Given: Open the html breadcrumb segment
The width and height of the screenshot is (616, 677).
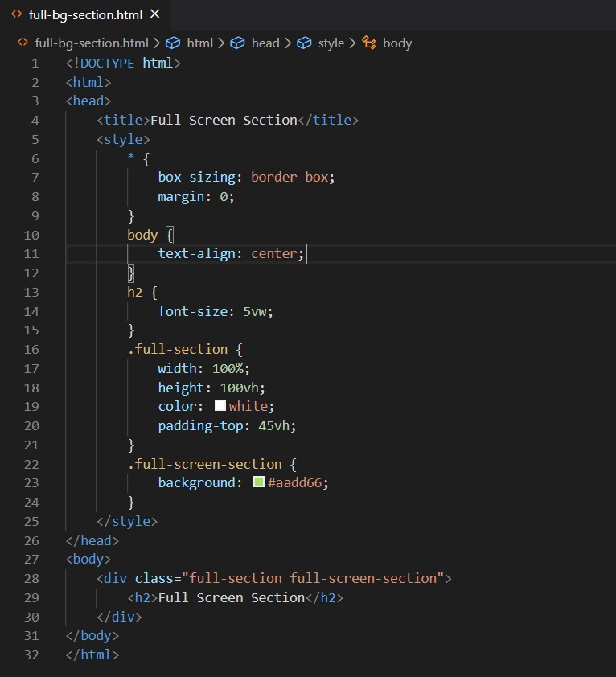Looking at the screenshot, I should (199, 43).
